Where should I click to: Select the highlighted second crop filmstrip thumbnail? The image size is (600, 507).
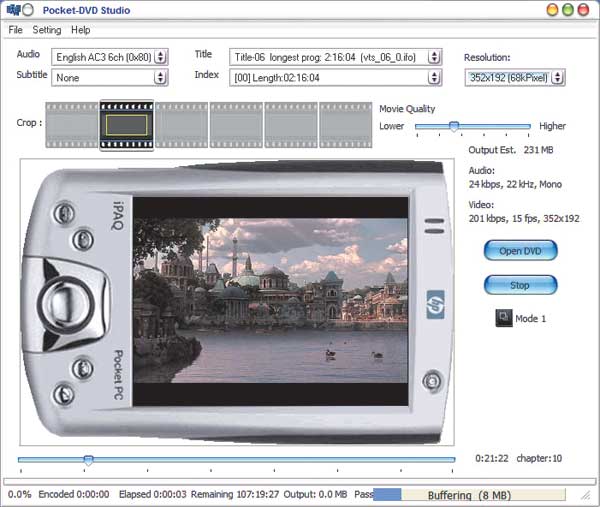pyautogui.click(x=127, y=125)
